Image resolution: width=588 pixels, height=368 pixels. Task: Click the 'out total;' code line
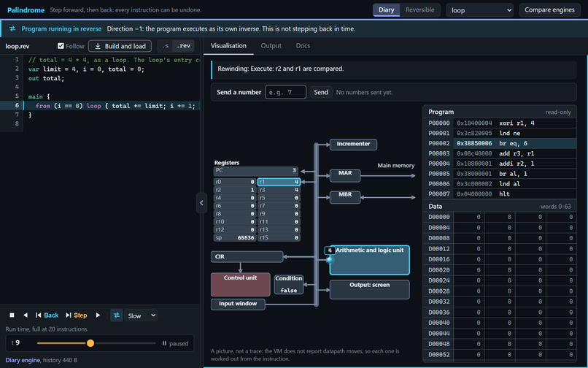coord(46,78)
